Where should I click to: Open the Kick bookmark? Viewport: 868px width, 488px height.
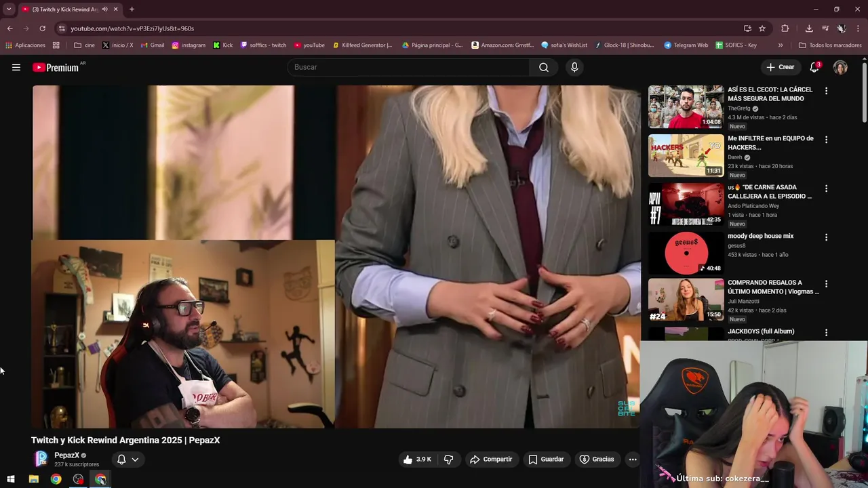pos(222,45)
